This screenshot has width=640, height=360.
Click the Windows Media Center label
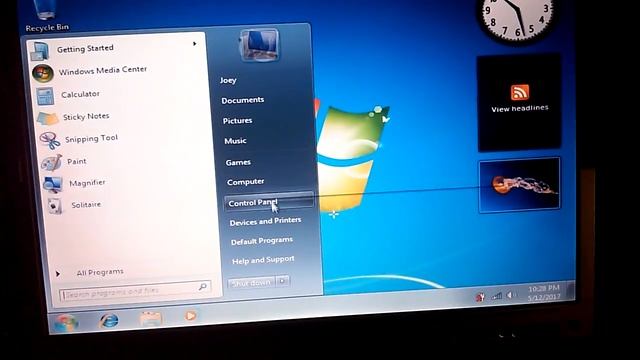tap(102, 71)
